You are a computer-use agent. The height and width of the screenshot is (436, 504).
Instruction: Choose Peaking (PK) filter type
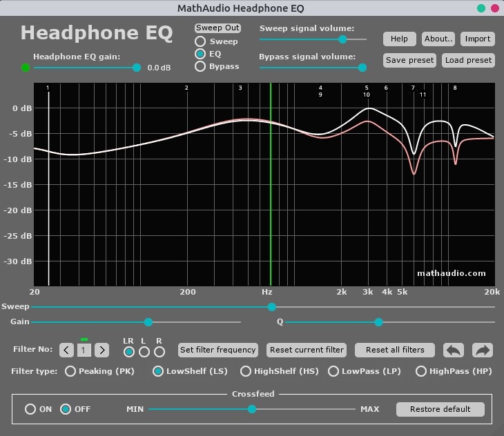tap(70, 371)
